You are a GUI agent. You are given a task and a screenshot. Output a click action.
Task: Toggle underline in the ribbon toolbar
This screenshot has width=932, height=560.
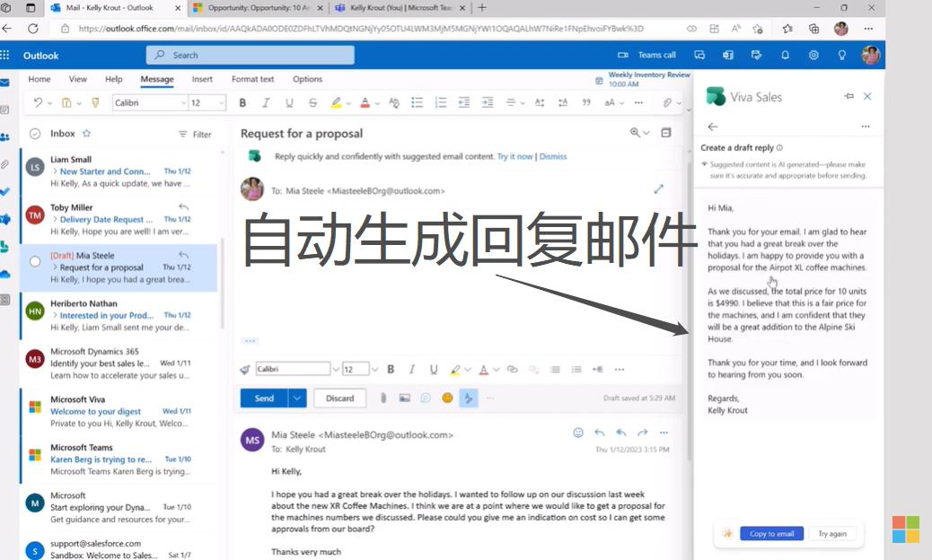(289, 102)
